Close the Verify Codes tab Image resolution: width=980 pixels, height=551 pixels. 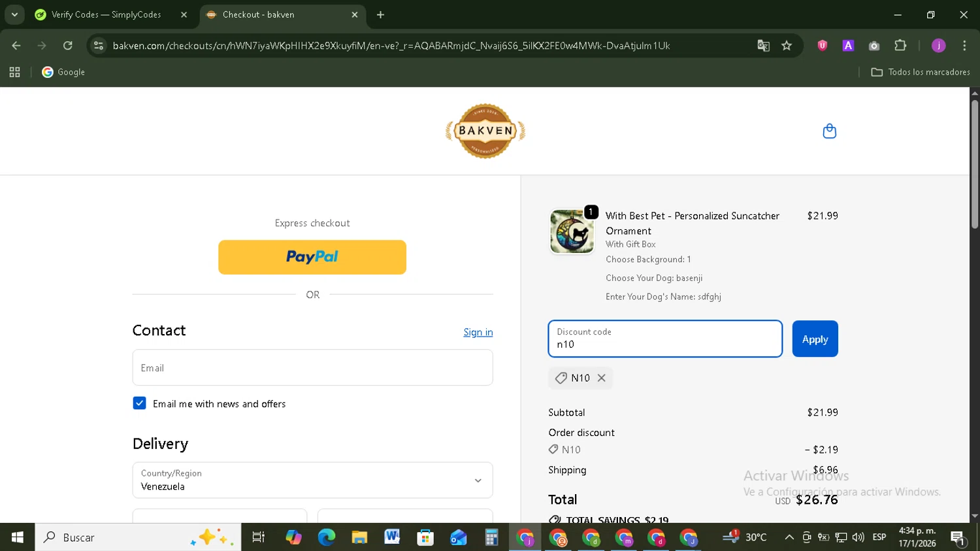tap(184, 14)
